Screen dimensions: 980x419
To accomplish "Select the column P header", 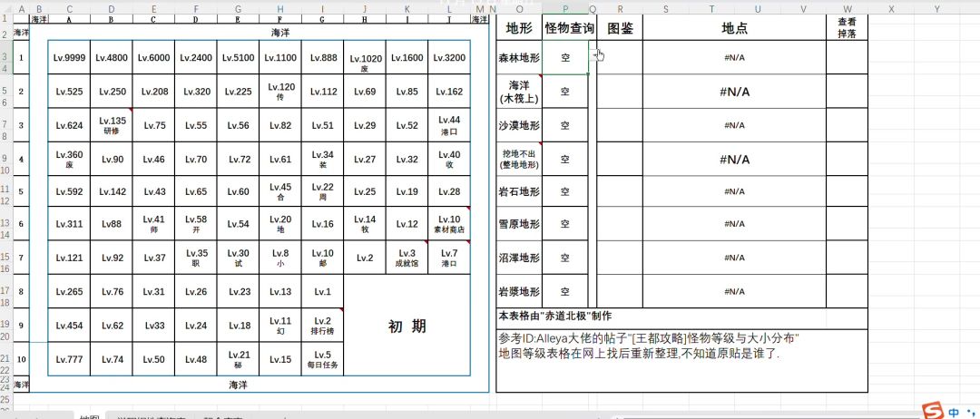I will pos(564,8).
